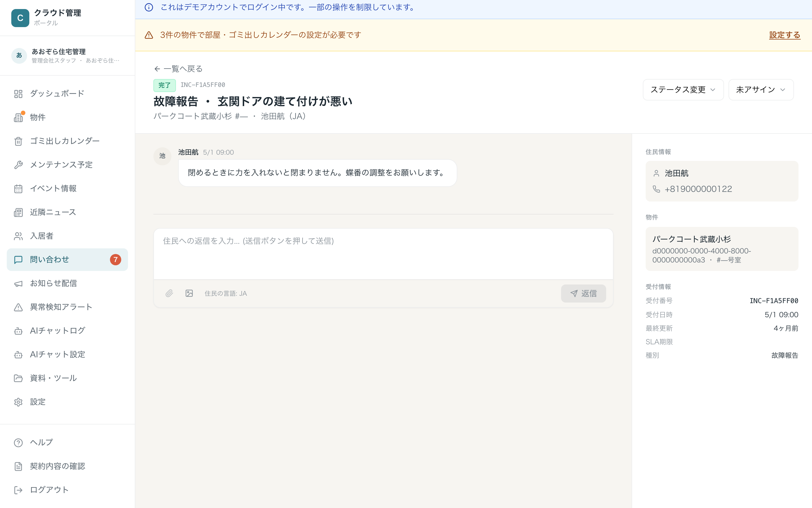The height and width of the screenshot is (508, 812).
Task: Open the ステータス変更 dropdown
Action: click(683, 90)
